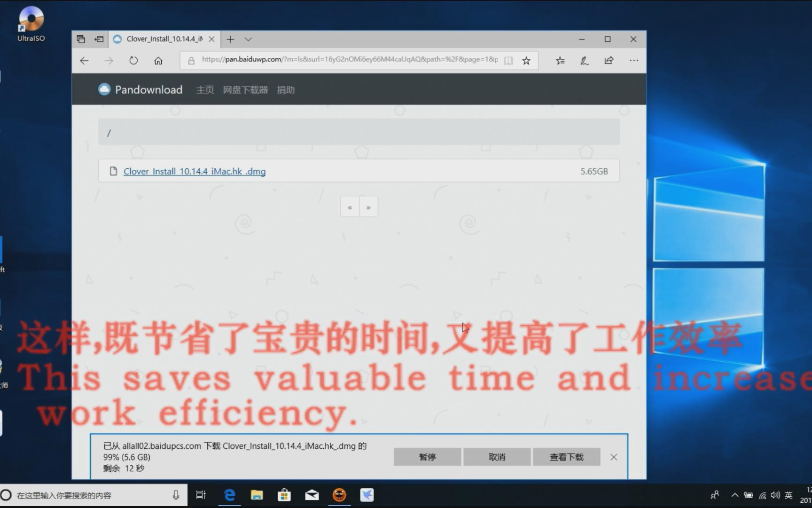
Task: Close the Clover_Install tab
Action: tap(211, 39)
